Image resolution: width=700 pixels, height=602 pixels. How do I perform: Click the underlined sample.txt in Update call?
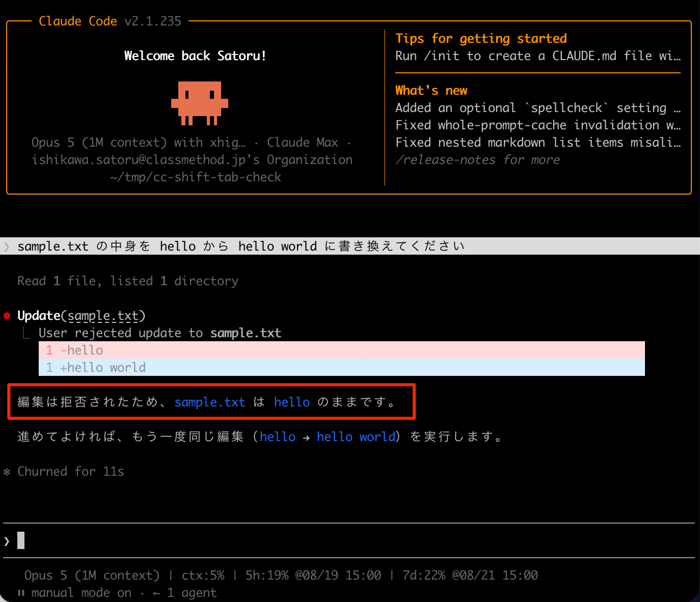[x=103, y=316]
